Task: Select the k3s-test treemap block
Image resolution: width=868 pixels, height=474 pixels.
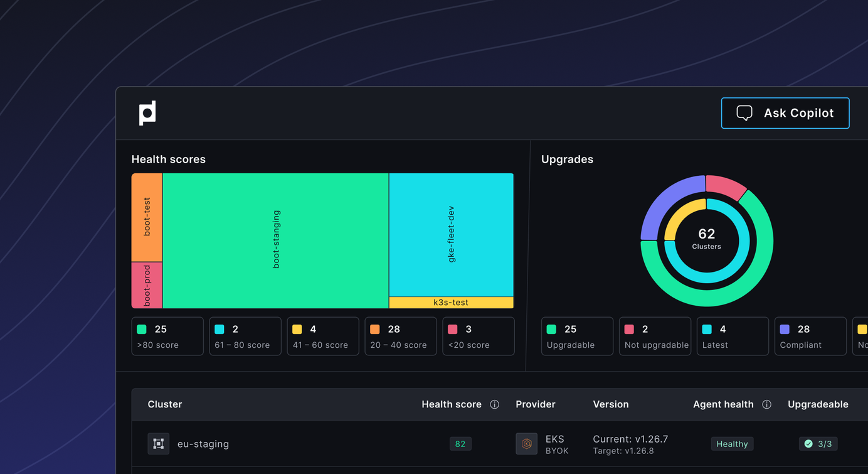Action: 451,303
